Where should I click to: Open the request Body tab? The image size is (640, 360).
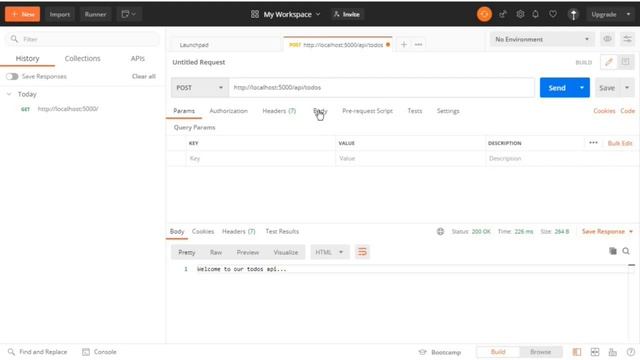point(320,111)
